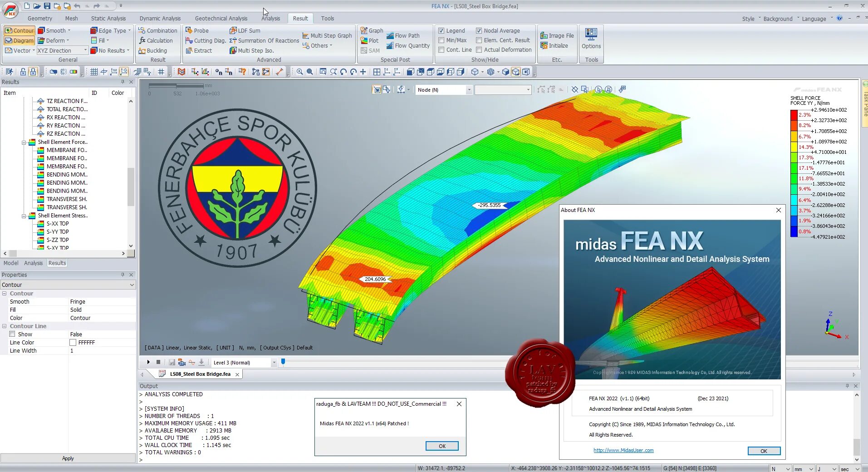Switch to the Model panel tab

(11, 263)
